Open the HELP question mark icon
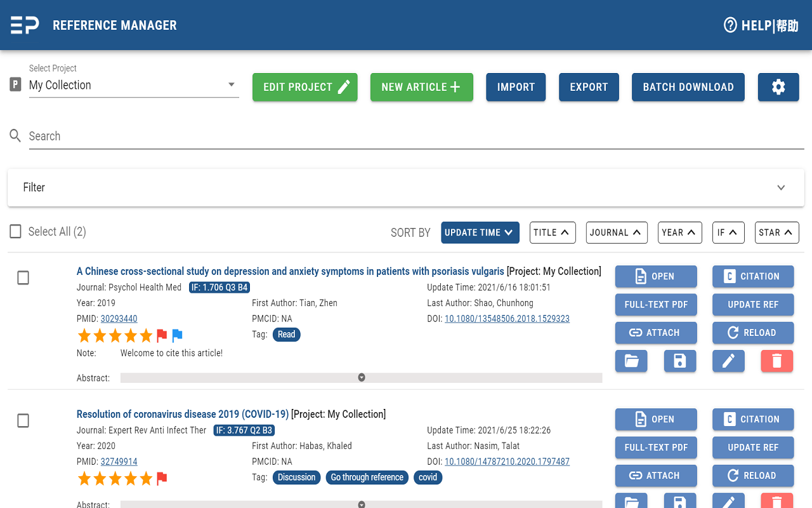The height and width of the screenshot is (508, 812). (730, 25)
